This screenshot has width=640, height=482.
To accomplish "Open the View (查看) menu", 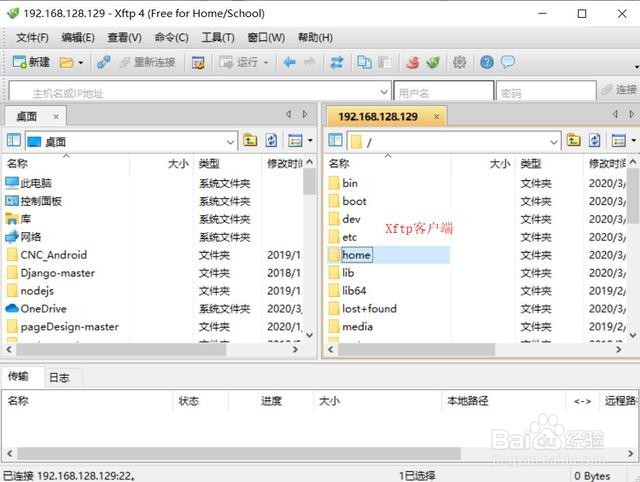I will [124, 38].
